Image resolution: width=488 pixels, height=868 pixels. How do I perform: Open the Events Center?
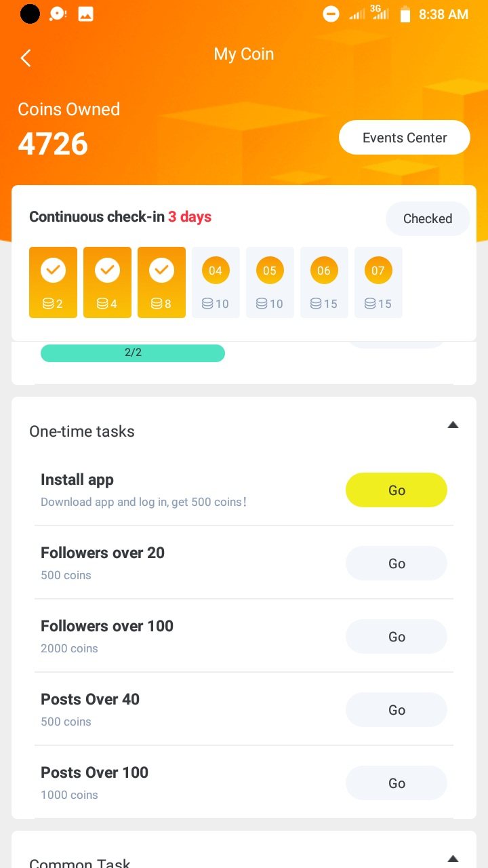tap(405, 138)
